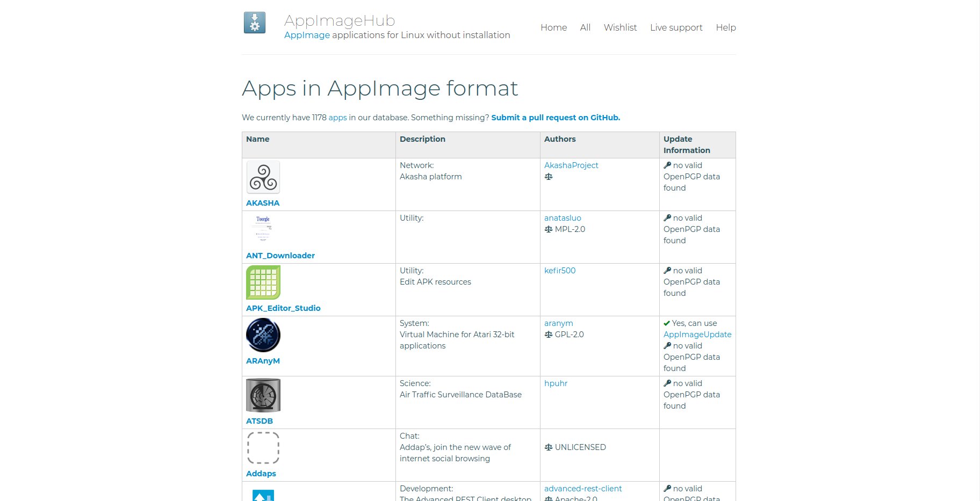Screen dimensions: 980x501
Task: Open the ATSDB radar icon
Action: pyautogui.click(x=263, y=395)
